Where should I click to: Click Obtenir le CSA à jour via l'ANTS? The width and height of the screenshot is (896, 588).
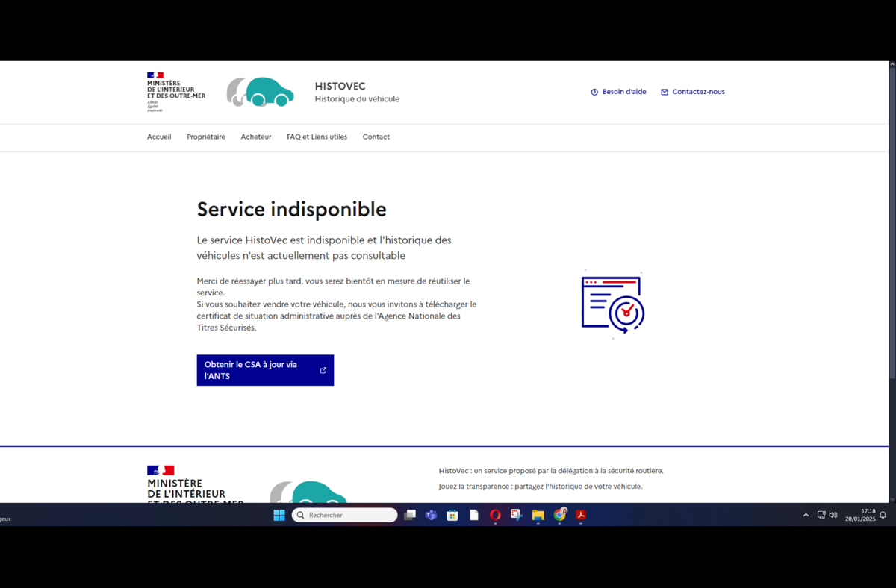coord(265,370)
